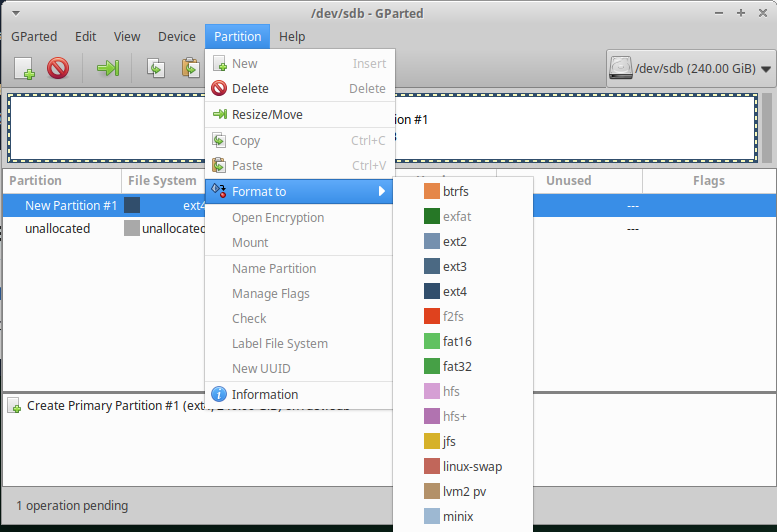Format partition to ext2
Image resolution: width=777 pixels, height=532 pixels.
pyautogui.click(x=463, y=241)
